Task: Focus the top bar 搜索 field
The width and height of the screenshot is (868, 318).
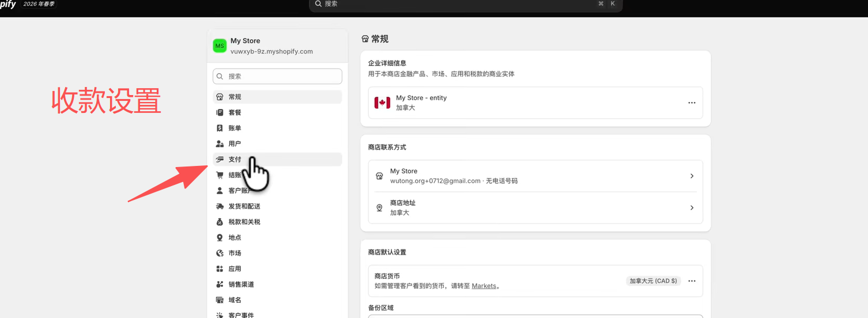Action: coord(466,4)
